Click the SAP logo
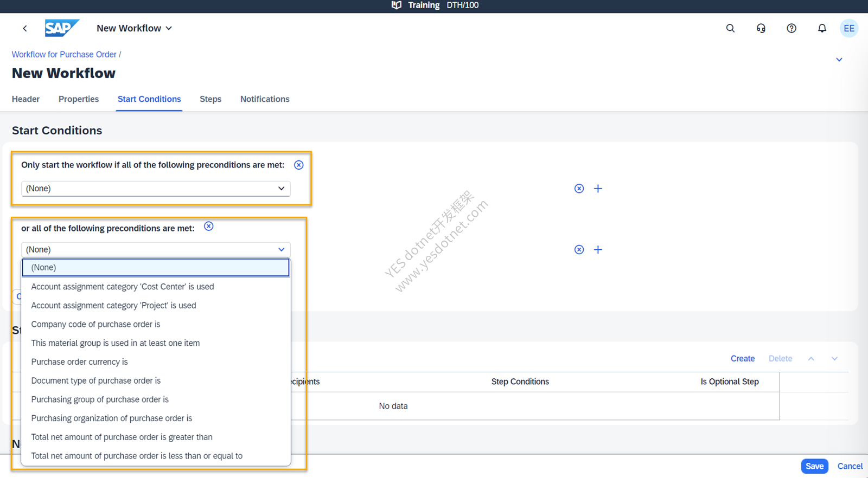The width and height of the screenshot is (868, 478). [x=61, y=28]
